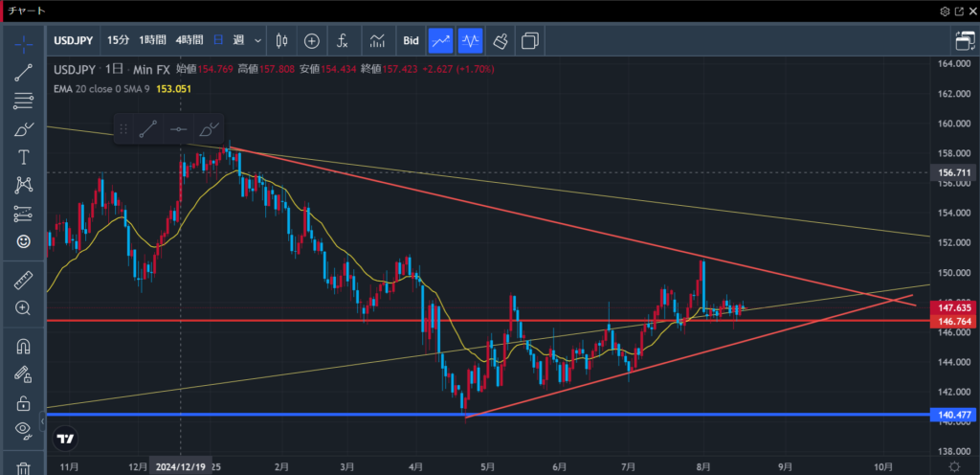Select horizontal line tool in floating toolbar

pyautogui.click(x=179, y=129)
